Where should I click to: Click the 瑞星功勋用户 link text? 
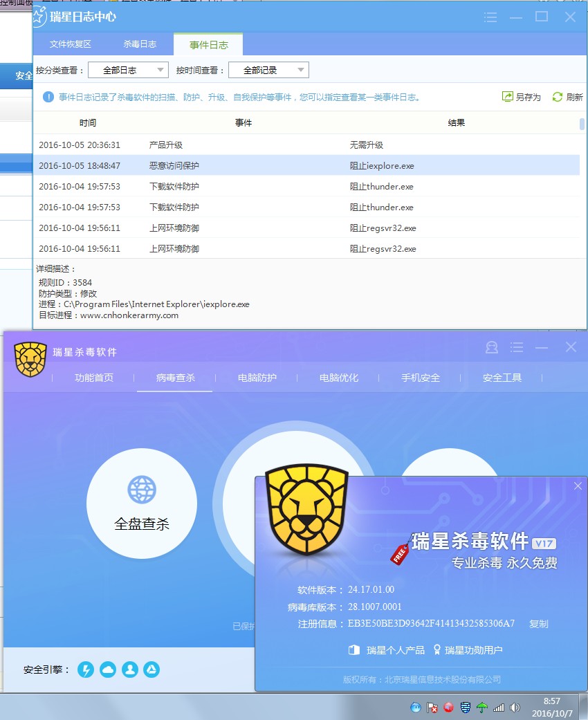(474, 650)
